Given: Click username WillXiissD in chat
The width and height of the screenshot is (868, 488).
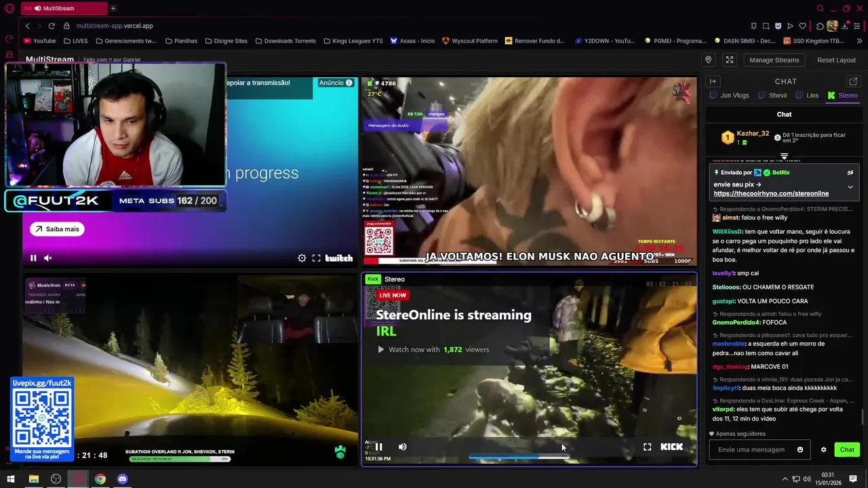Looking at the screenshot, I should point(727,232).
